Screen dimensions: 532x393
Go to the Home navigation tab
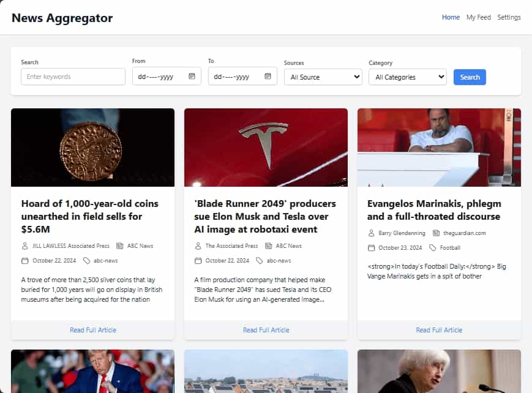click(451, 17)
